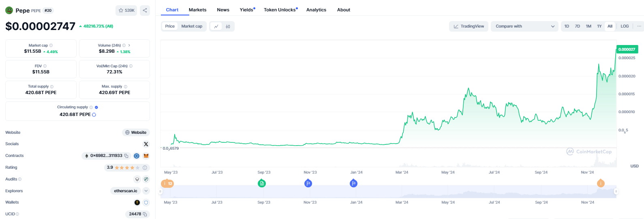Open the first audit provider icon
The width and height of the screenshot is (644, 219).
137,179
